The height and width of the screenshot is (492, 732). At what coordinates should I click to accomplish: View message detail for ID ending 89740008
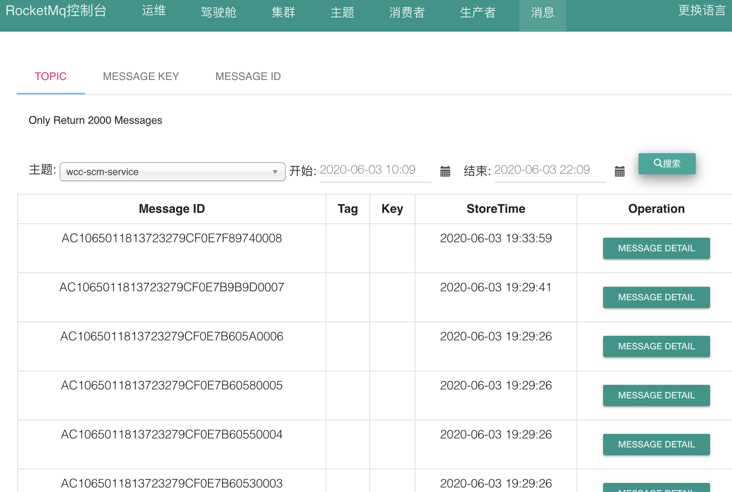656,248
